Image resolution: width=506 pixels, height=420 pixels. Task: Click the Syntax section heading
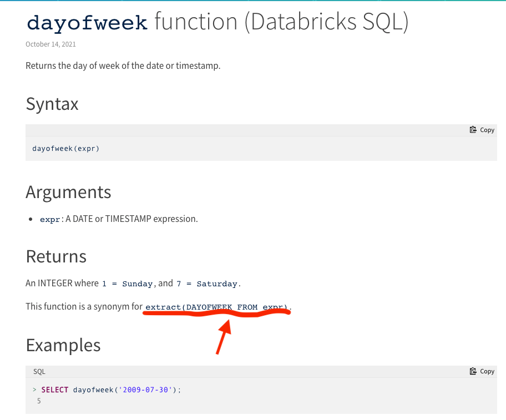(x=52, y=104)
